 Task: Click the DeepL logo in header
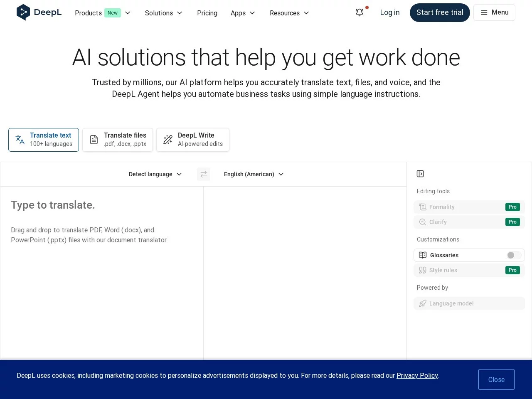click(x=39, y=12)
